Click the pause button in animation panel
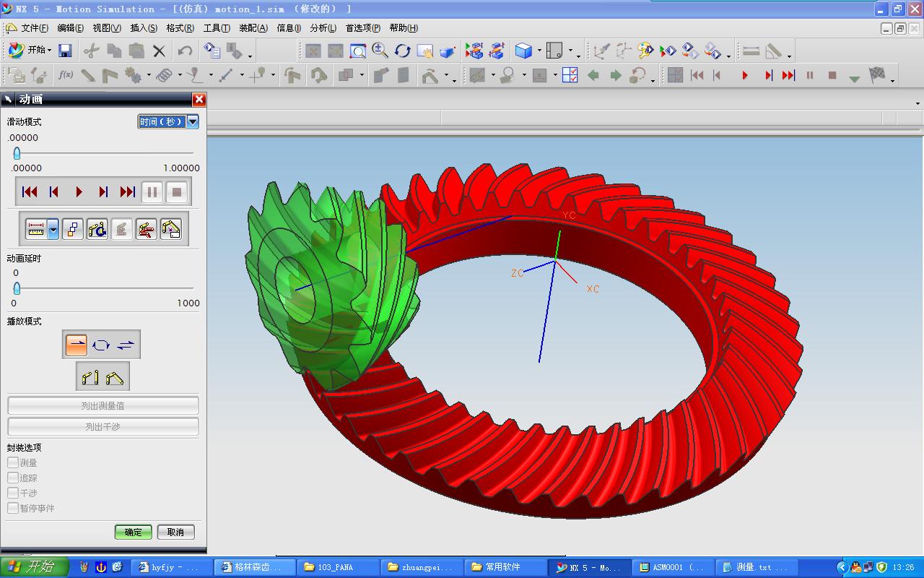 pyautogui.click(x=152, y=192)
